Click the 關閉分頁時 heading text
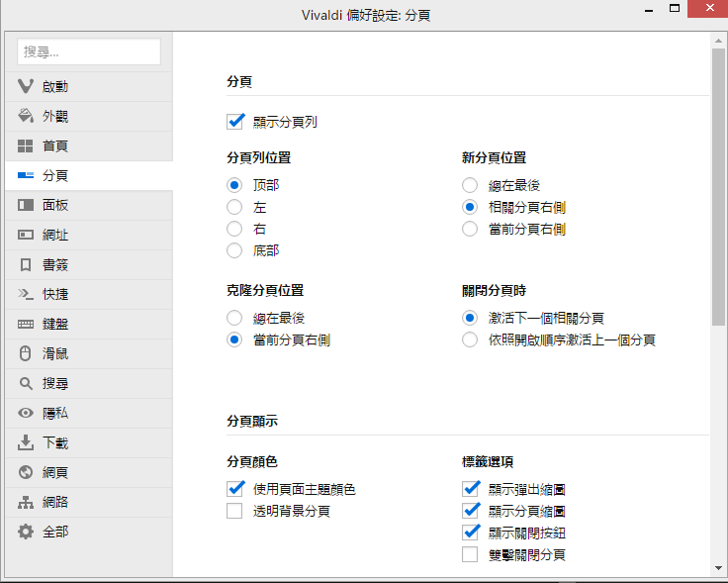This screenshot has width=728, height=583. (x=494, y=290)
